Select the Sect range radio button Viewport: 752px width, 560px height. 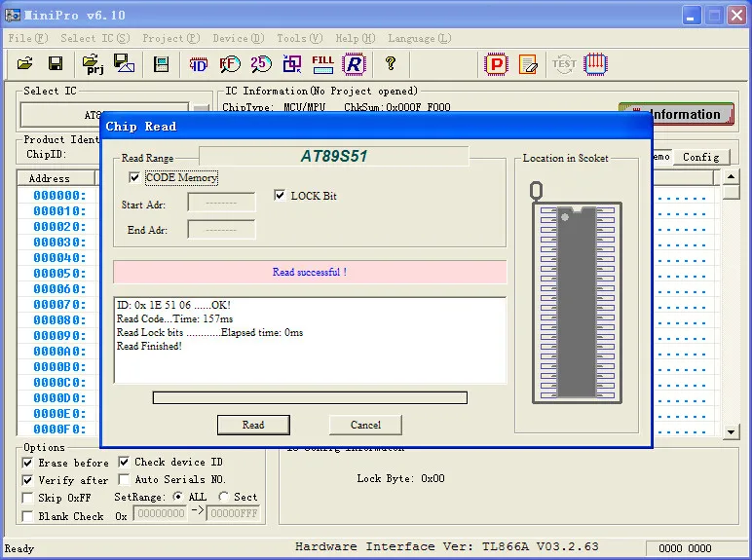point(224,497)
